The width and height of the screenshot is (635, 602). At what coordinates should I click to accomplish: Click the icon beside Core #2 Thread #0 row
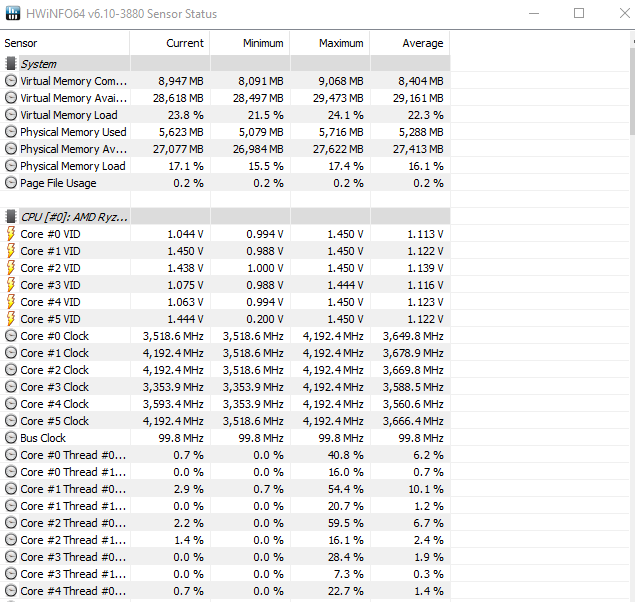tap(11, 523)
